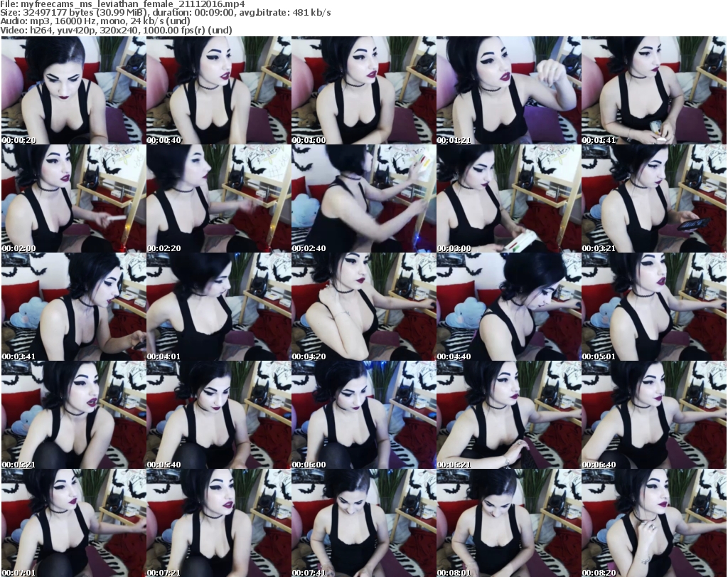This screenshot has width=728, height=577.
Task: Choose the frame at 00:05:01
Action: (x=654, y=307)
